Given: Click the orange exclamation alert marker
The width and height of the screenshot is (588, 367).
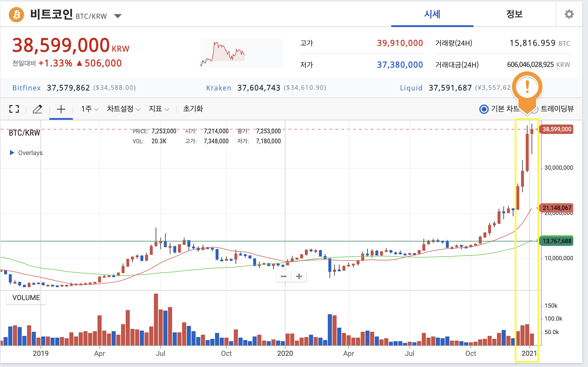Looking at the screenshot, I should (x=527, y=87).
